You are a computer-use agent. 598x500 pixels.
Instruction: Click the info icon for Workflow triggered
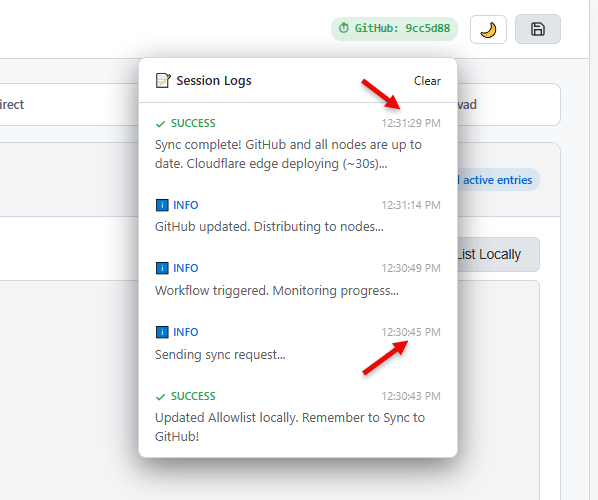tap(162, 268)
